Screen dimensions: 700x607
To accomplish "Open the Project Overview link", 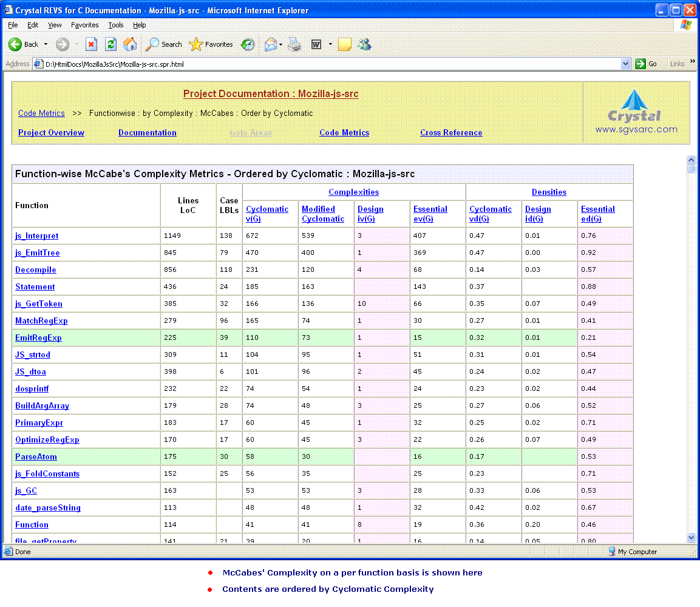I will tap(51, 132).
